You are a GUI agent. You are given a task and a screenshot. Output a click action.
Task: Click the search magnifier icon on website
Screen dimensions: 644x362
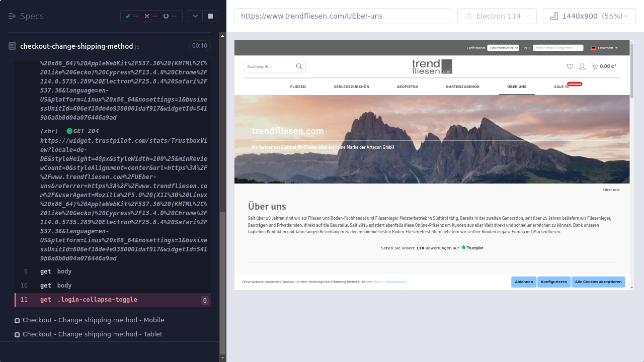click(299, 66)
